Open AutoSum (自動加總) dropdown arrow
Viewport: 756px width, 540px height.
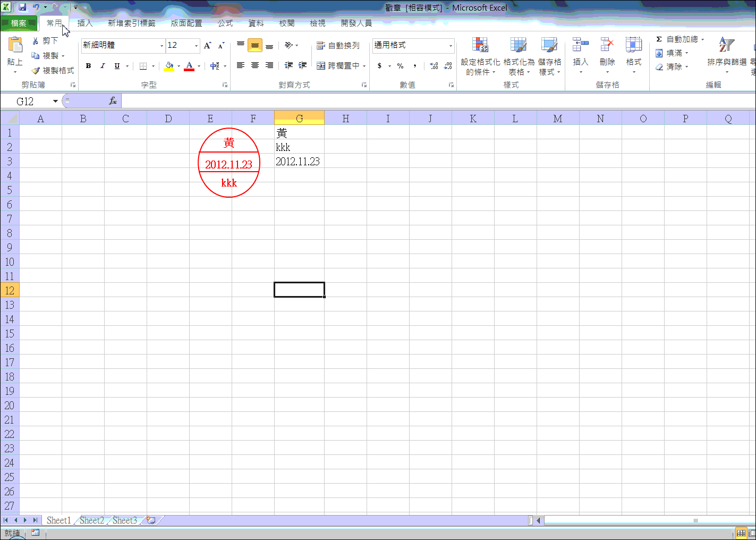click(702, 39)
